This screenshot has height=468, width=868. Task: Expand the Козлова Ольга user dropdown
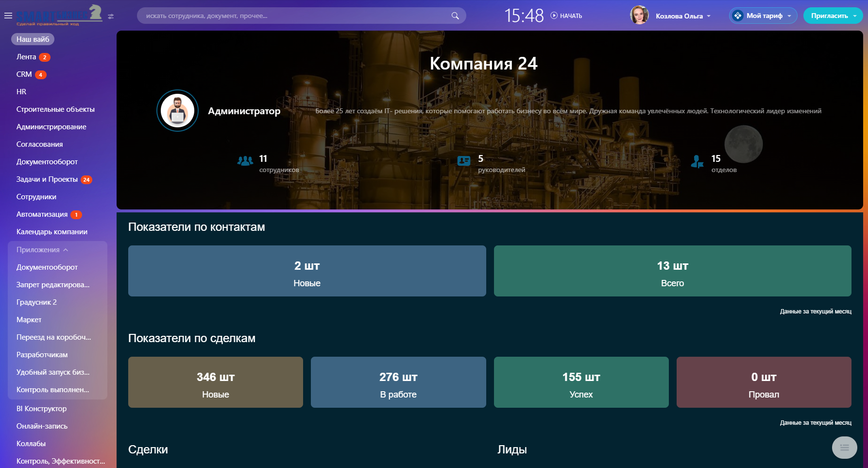[x=709, y=16]
